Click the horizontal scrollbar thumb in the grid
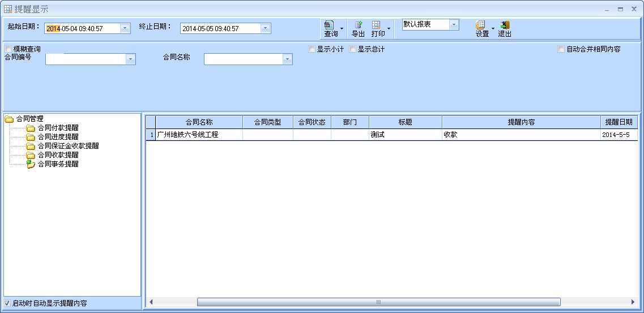 378,302
